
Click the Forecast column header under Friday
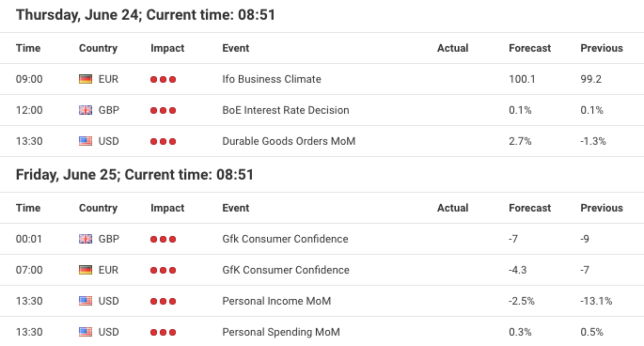(530, 208)
